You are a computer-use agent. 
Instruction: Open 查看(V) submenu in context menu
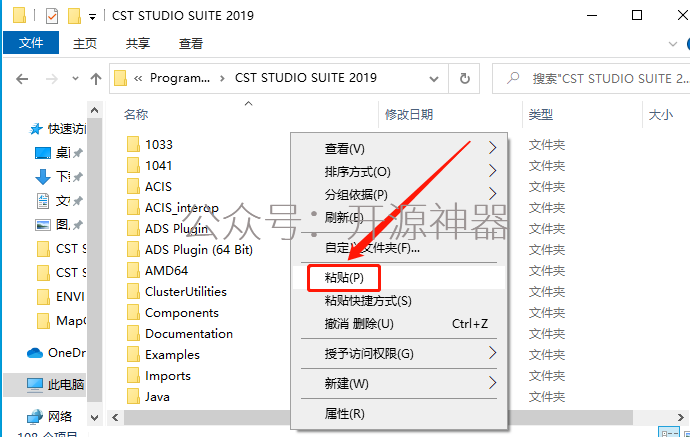pos(399,148)
